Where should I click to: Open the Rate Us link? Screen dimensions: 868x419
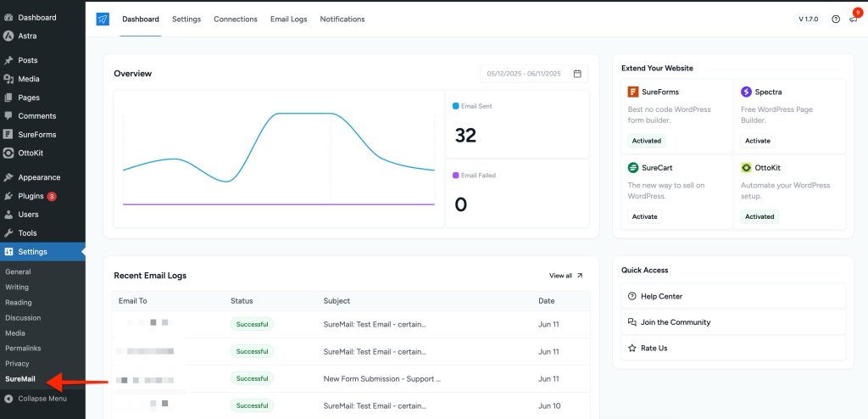pyautogui.click(x=733, y=348)
